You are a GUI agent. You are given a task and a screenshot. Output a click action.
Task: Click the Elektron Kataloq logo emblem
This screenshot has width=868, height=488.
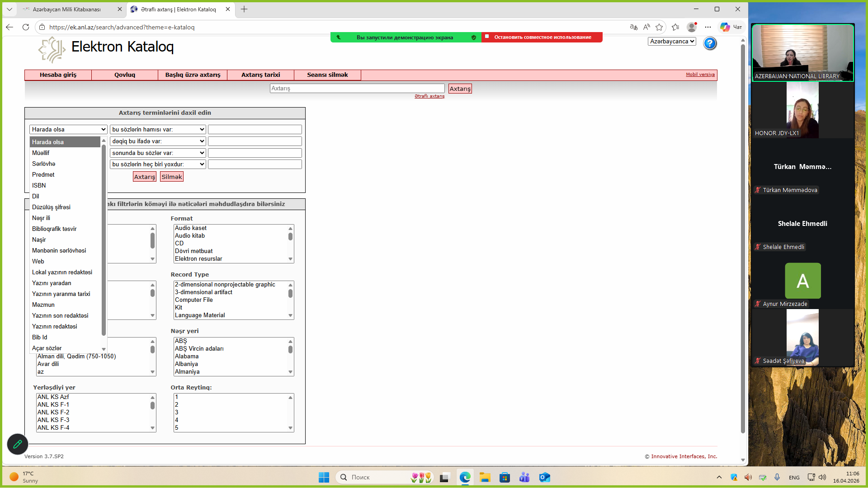point(52,49)
